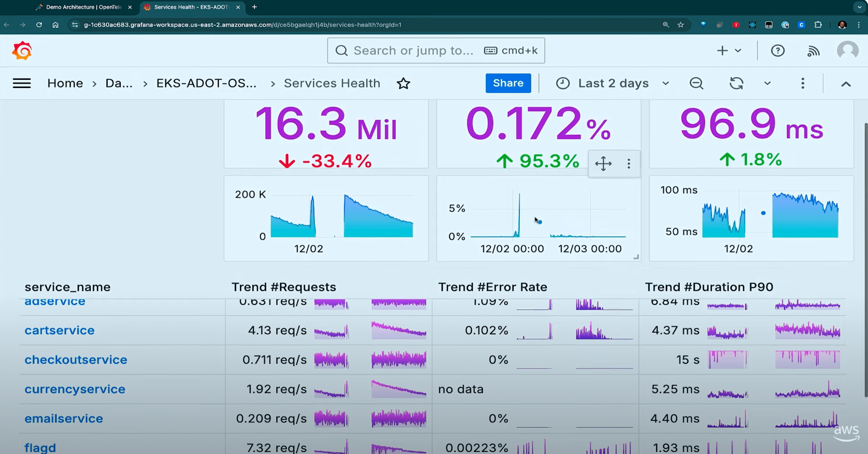This screenshot has height=454, width=868.
Task: Open the Chrome menu vertical dots
Action: click(x=858, y=25)
